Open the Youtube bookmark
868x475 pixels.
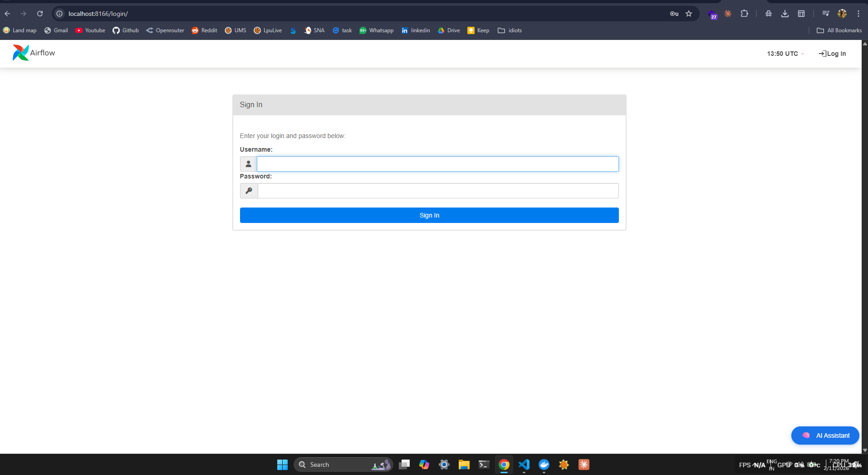pos(90,30)
